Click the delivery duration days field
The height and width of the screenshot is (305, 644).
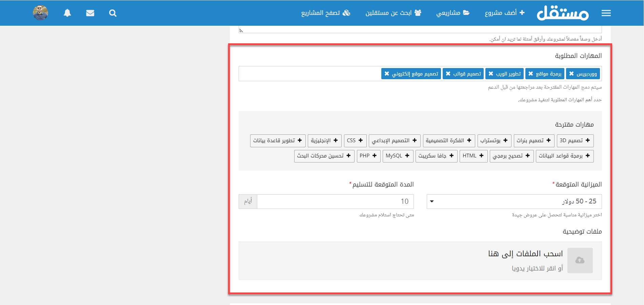tap(335, 201)
